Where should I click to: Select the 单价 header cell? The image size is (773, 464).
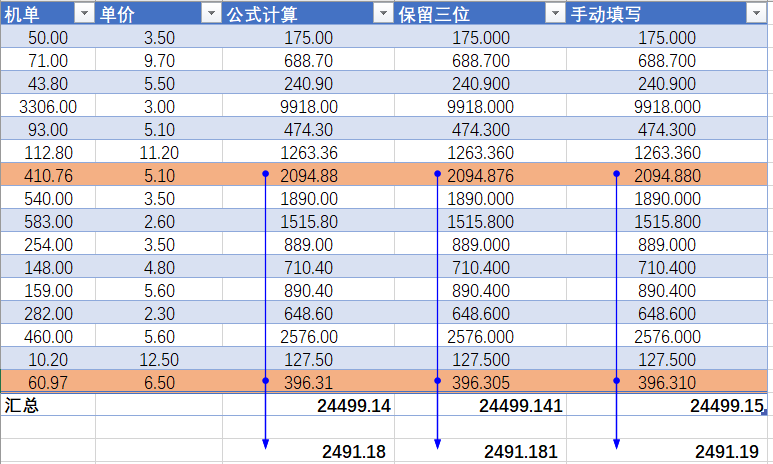coord(159,13)
